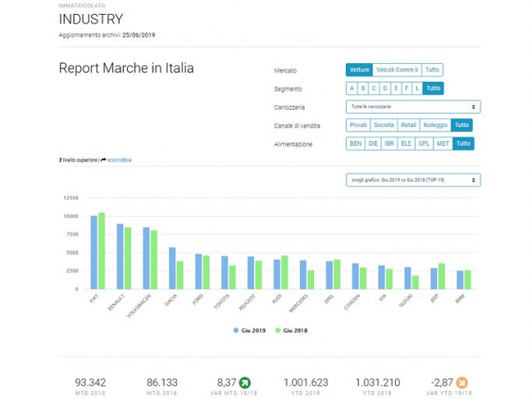Click the FORD axis label

(x=198, y=299)
